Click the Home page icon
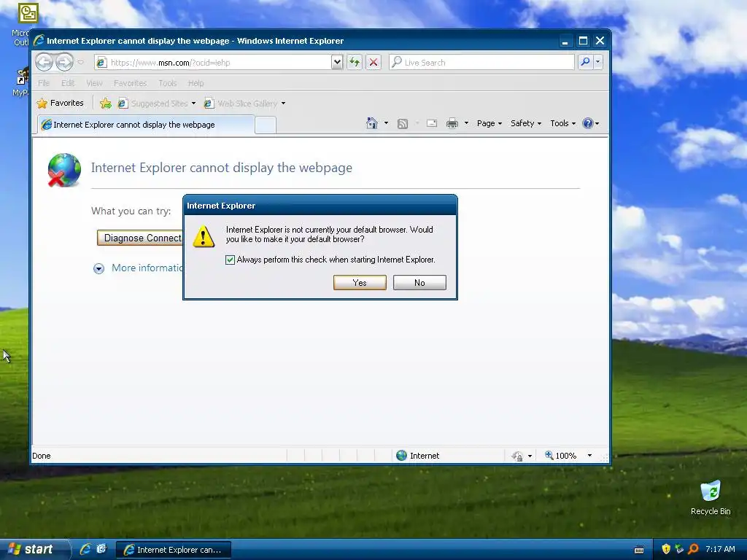The image size is (747, 560). point(371,123)
